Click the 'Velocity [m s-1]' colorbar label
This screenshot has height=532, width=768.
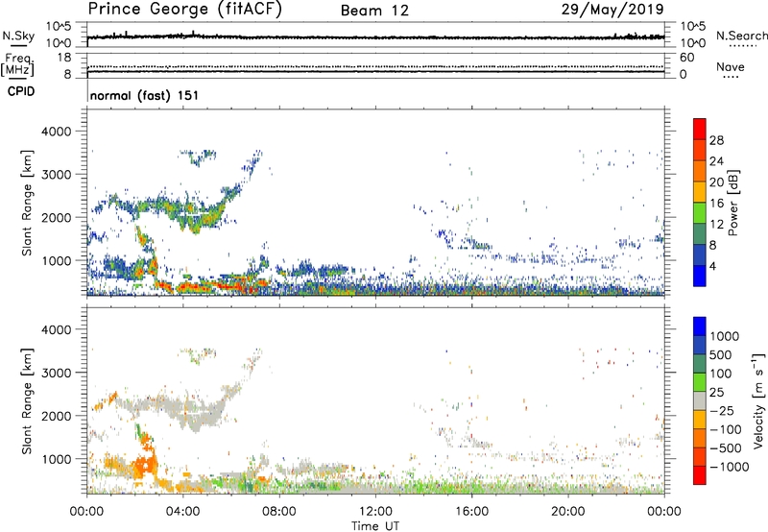point(758,400)
